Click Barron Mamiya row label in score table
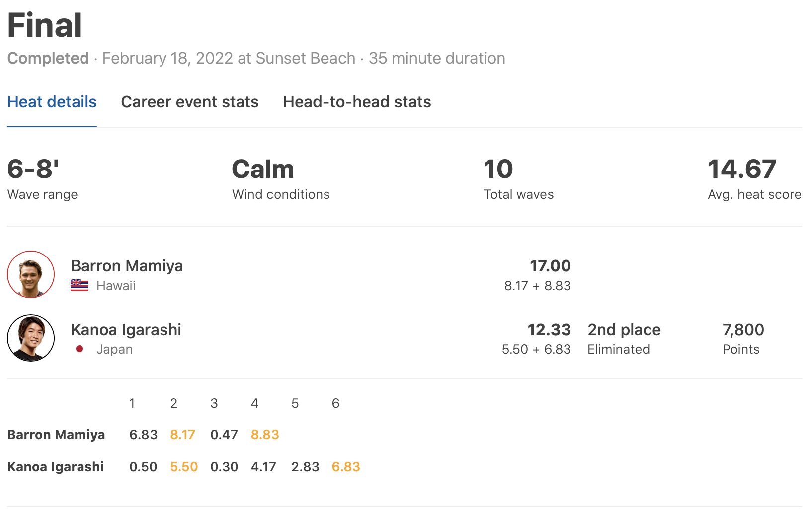Image resolution: width=812 pixels, height=514 pixels. point(56,435)
